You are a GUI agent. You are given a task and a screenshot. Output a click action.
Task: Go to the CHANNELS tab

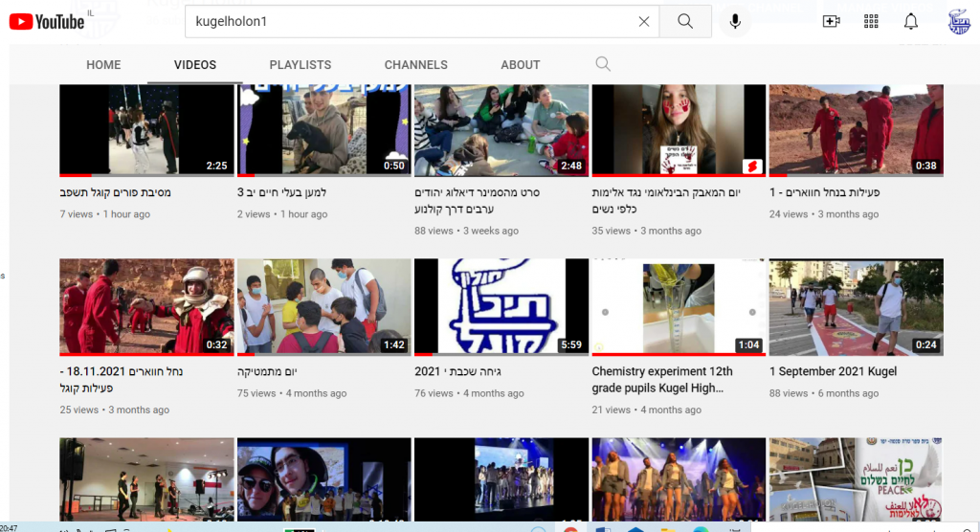tap(415, 65)
